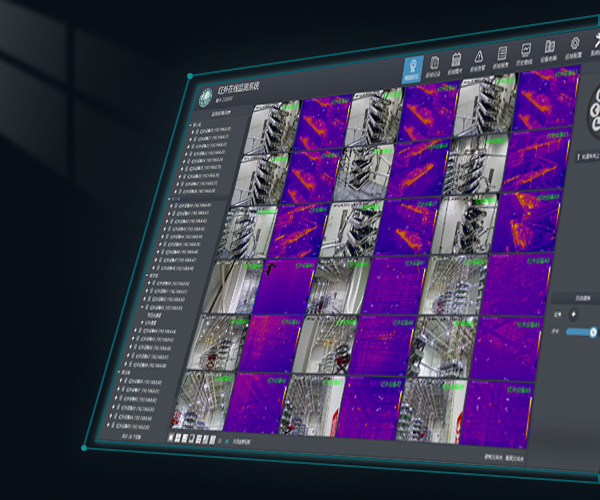Click the device list header above tree
The height and width of the screenshot is (500, 600).
pos(221,113)
